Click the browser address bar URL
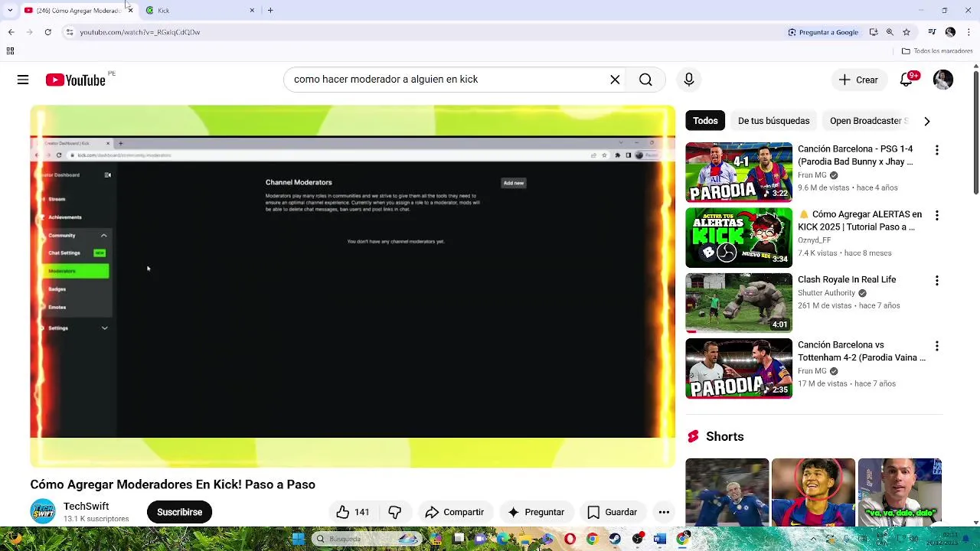The width and height of the screenshot is (980, 551). point(140,32)
